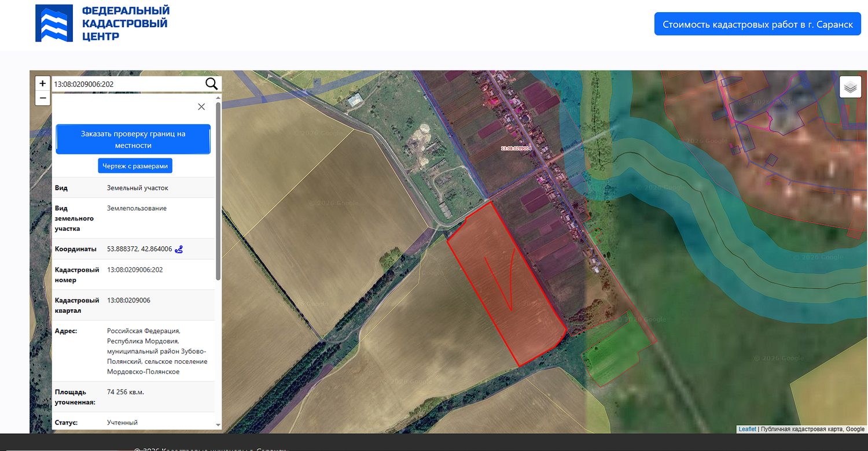The image size is (868, 451).
Task: Open the Leaflet attribution link
Action: (x=747, y=429)
